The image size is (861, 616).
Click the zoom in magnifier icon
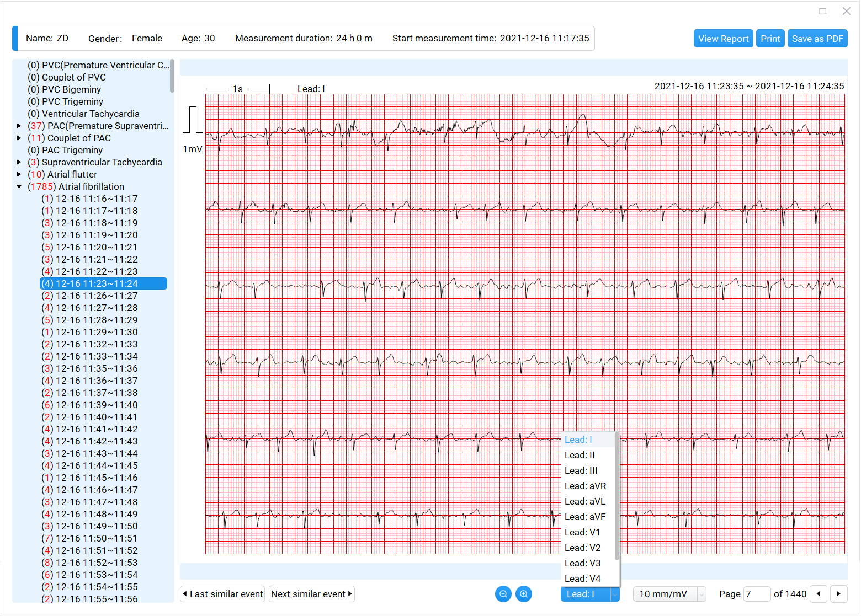523,594
